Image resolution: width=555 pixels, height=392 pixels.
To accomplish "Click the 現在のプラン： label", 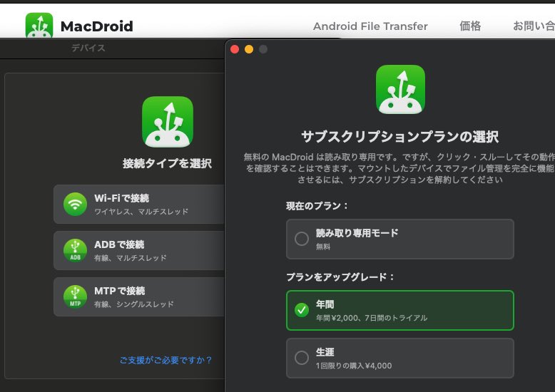I will click(317, 206).
